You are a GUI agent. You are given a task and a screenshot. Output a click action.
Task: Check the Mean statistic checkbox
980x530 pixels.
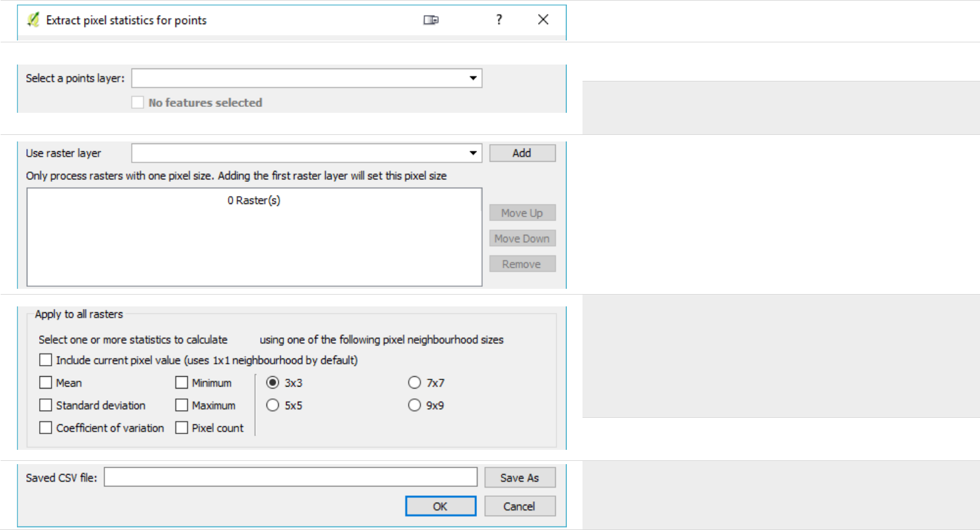point(46,383)
